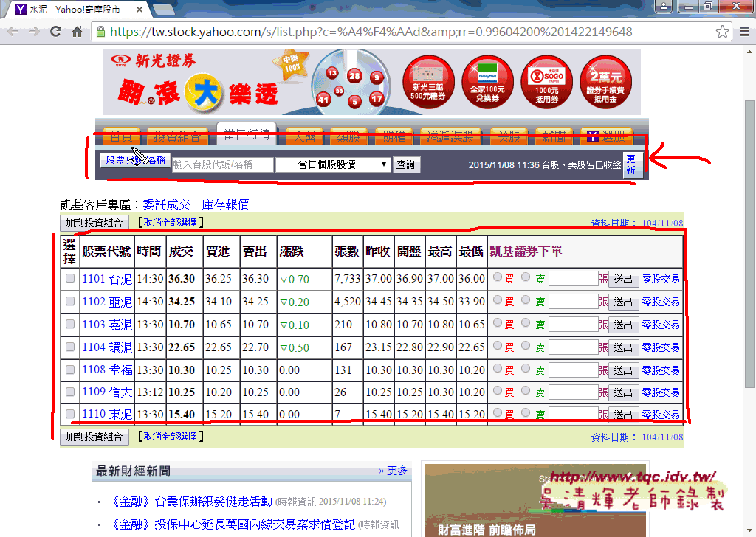Open the 投保中心延長萬國內線交易案 news article
Viewport: 756px width, 537px height.
[233, 524]
